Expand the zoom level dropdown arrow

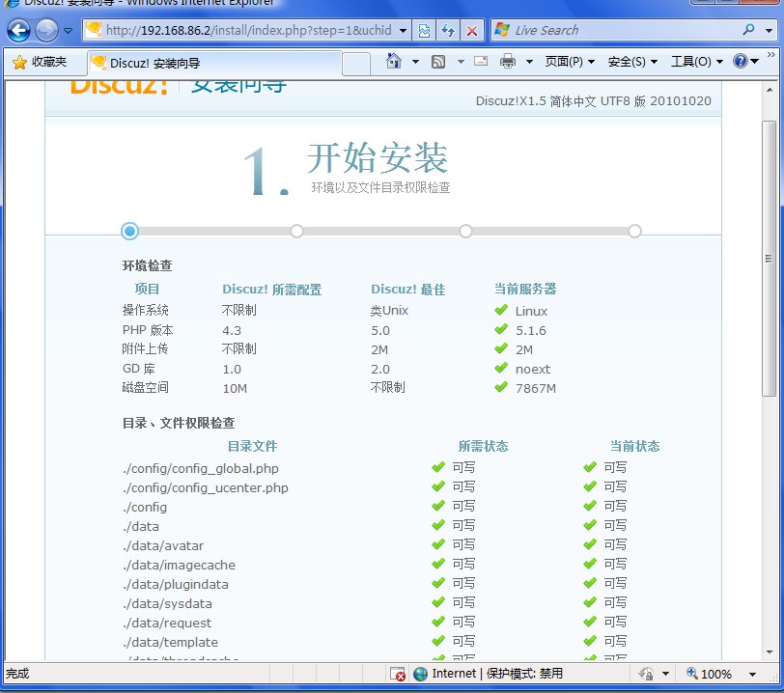752,675
